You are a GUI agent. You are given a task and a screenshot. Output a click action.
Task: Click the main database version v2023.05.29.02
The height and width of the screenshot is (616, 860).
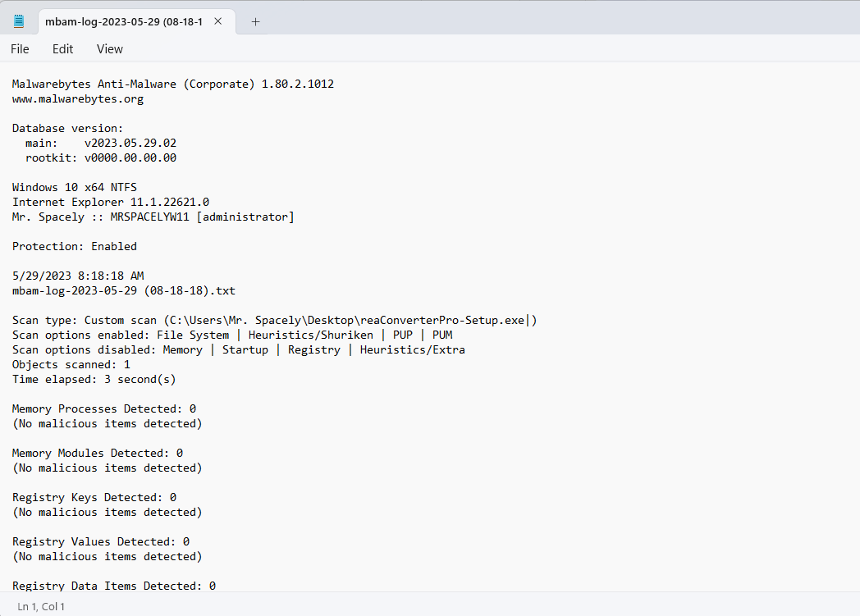point(130,144)
